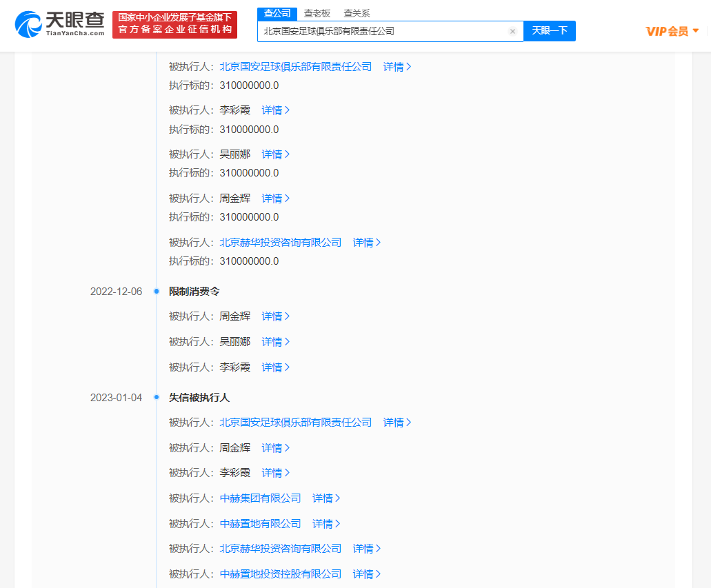The image size is (711, 588).
Task: Switch to the 查关系 tab
Action: pos(357,13)
